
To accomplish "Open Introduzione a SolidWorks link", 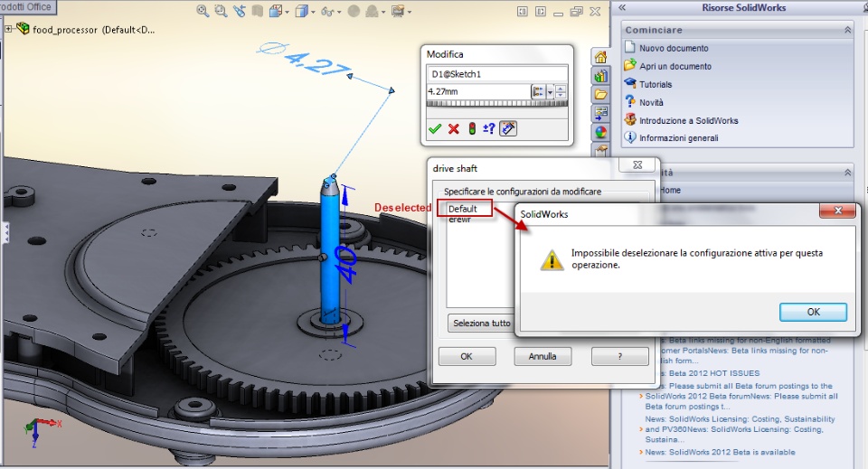I will (689, 120).
